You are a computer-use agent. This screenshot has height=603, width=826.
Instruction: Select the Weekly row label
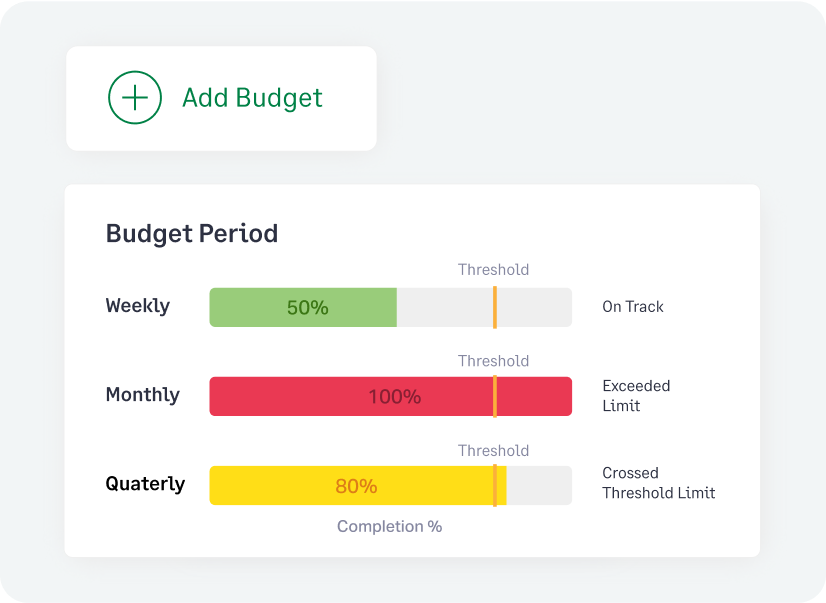pyautogui.click(x=137, y=306)
